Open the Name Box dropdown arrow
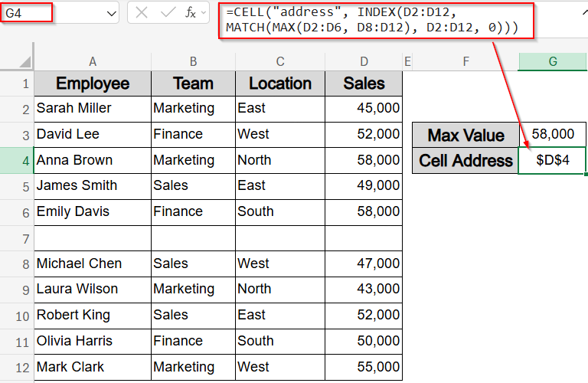This screenshot has height=383, width=588. [x=111, y=14]
